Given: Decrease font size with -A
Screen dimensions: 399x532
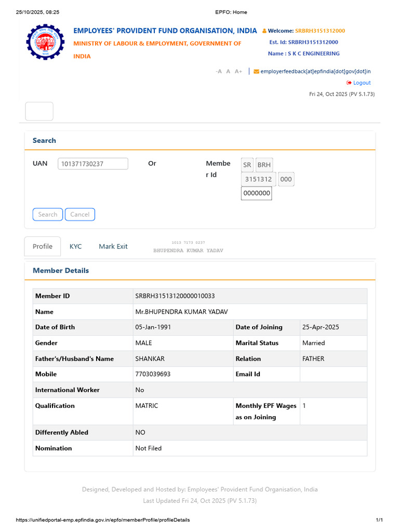Looking at the screenshot, I should (219, 72).
